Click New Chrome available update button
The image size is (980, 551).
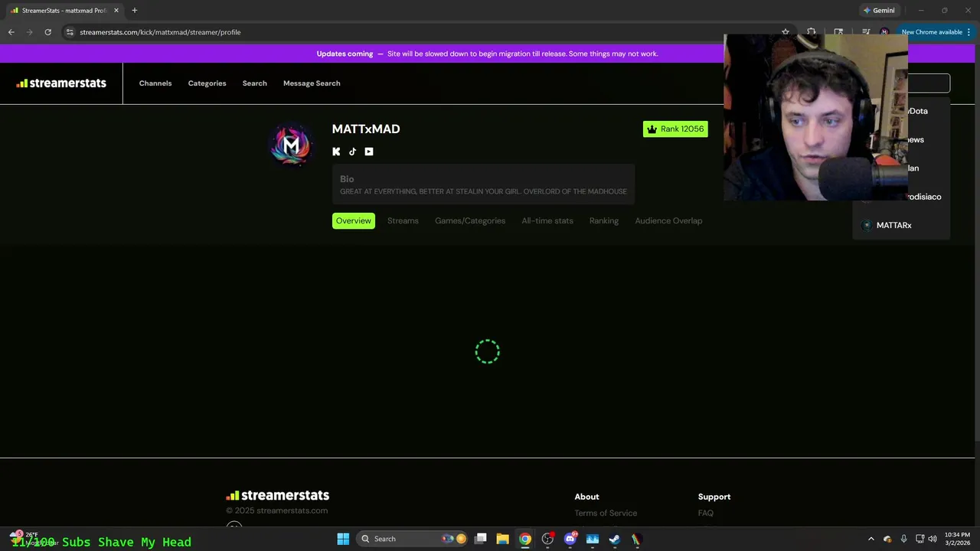pos(931,32)
